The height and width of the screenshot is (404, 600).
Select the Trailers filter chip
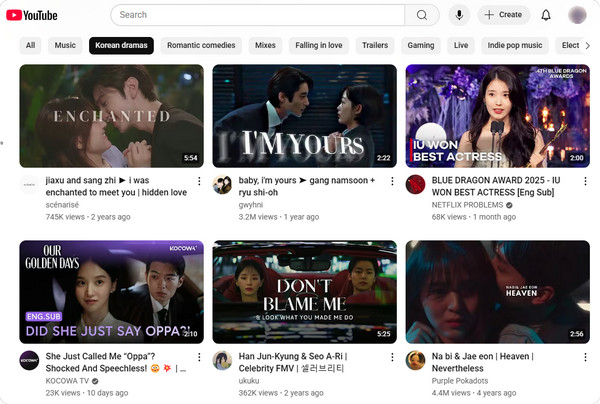pyautogui.click(x=375, y=46)
